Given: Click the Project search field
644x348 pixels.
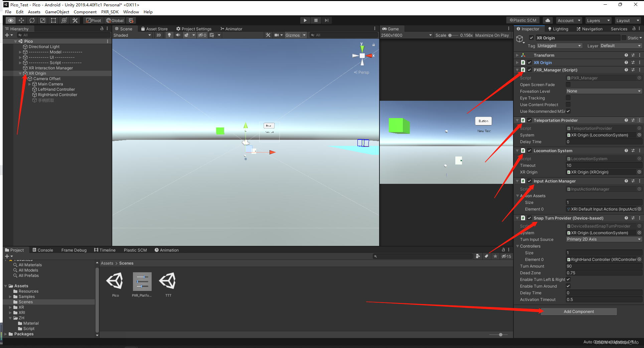Looking at the screenshot, I should tap(423, 256).
